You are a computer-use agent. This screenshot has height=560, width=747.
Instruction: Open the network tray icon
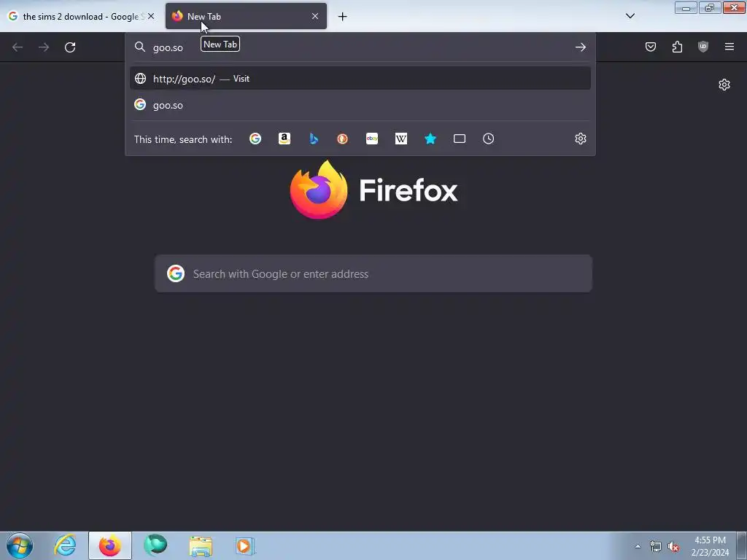coord(656,547)
